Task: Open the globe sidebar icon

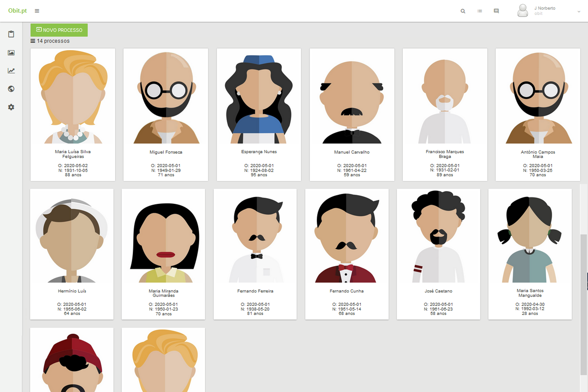Action: pyautogui.click(x=11, y=89)
